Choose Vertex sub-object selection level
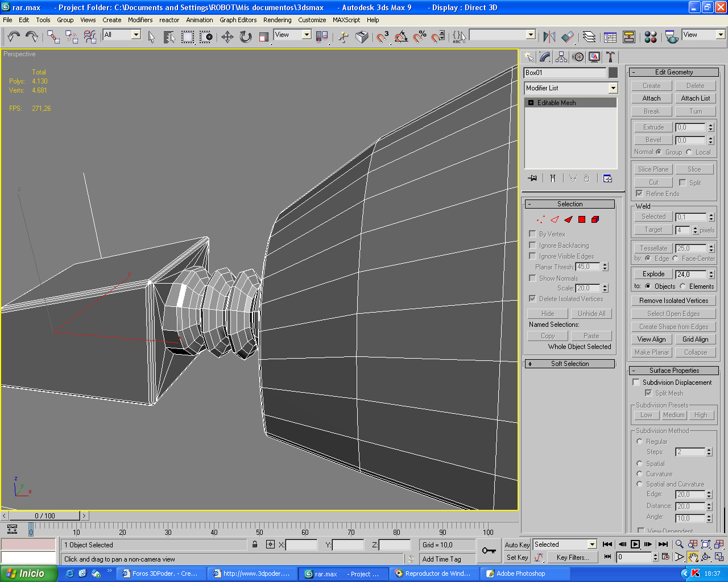 (x=540, y=219)
